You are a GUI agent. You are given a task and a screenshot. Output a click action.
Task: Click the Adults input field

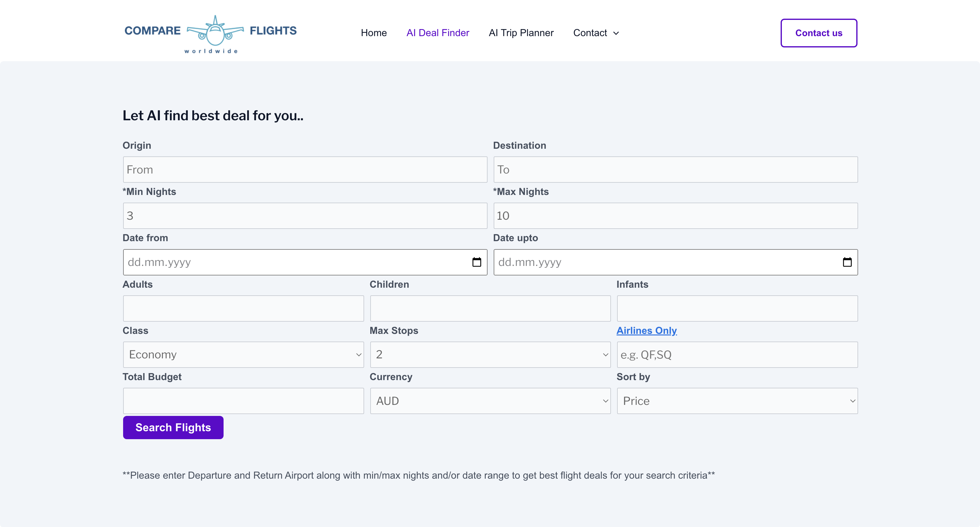click(x=243, y=308)
